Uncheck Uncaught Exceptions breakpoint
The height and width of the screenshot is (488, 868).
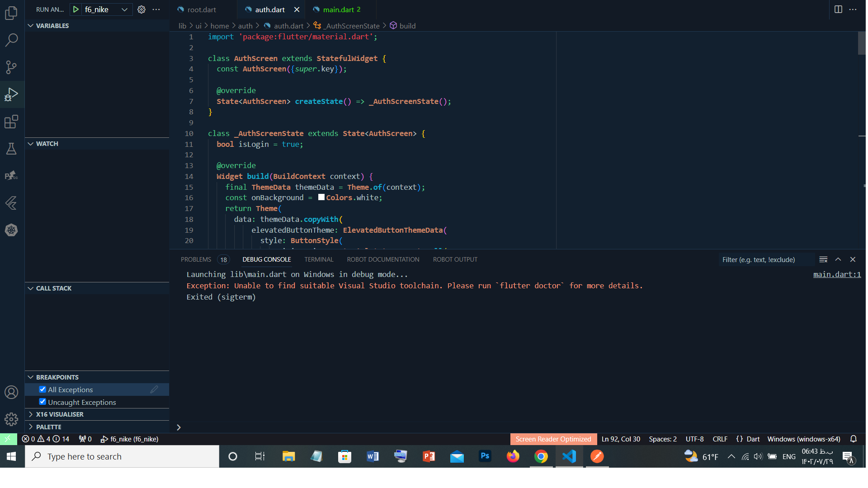(42, 402)
